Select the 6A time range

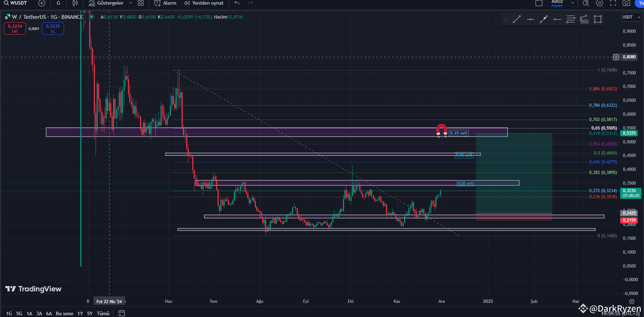tap(49, 313)
